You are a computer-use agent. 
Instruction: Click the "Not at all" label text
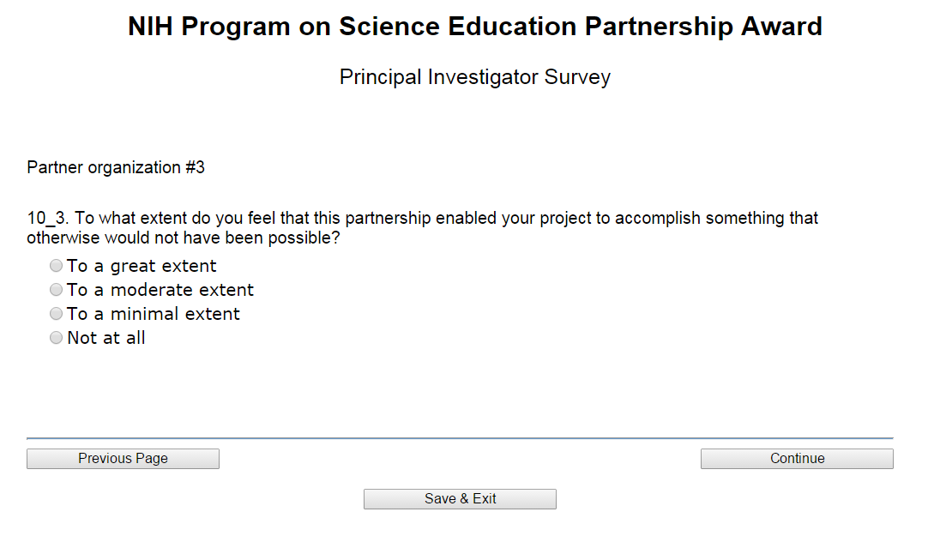pyautogui.click(x=106, y=338)
